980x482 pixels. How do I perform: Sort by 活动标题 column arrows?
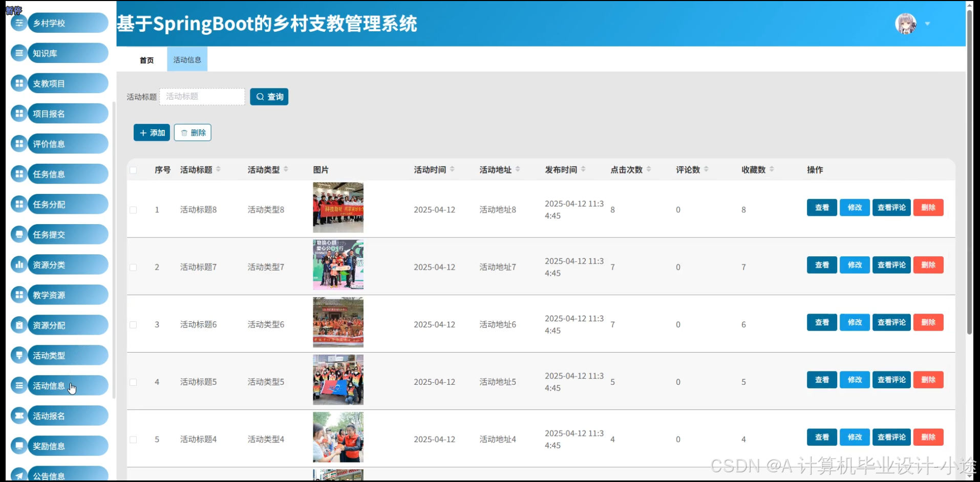coord(218,169)
